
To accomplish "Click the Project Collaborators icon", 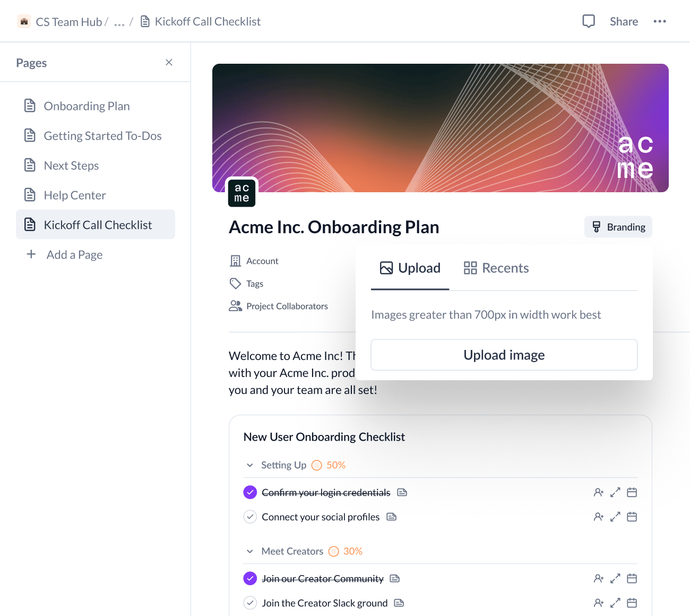I will 235,305.
